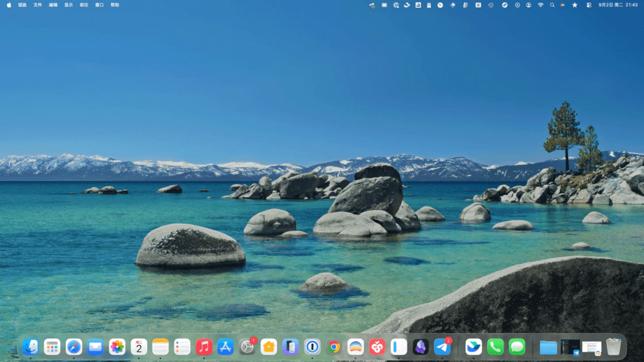
Task: Open the Messages app
Action: point(517,347)
